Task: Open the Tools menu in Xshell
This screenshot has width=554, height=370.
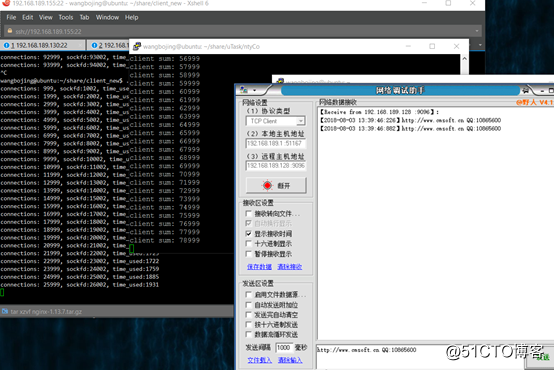Action: pyautogui.click(x=66, y=17)
